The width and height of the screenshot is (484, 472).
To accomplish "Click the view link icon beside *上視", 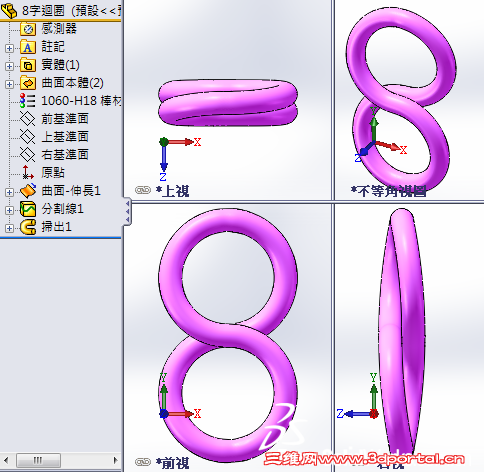I will click(143, 190).
